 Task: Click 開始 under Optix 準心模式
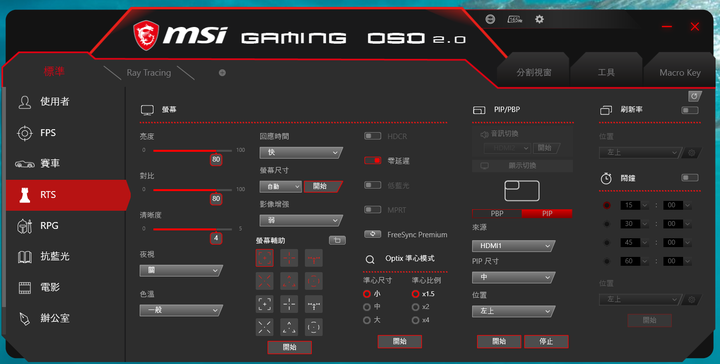pos(399,342)
